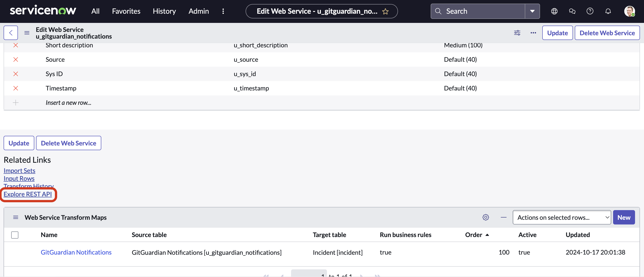Viewport: 644px width, 277px height.
Task: Open Actions on selected rows dropdown
Action: [562, 217]
